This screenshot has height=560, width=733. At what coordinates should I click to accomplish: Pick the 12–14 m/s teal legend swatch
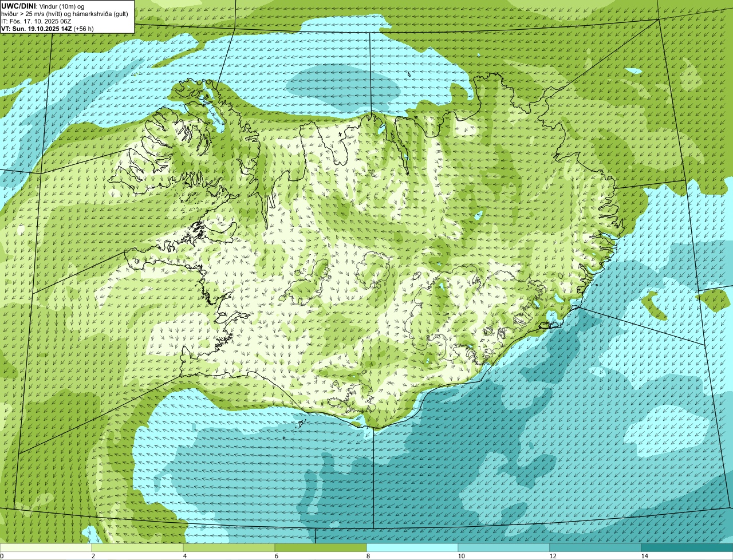[x=596, y=547]
